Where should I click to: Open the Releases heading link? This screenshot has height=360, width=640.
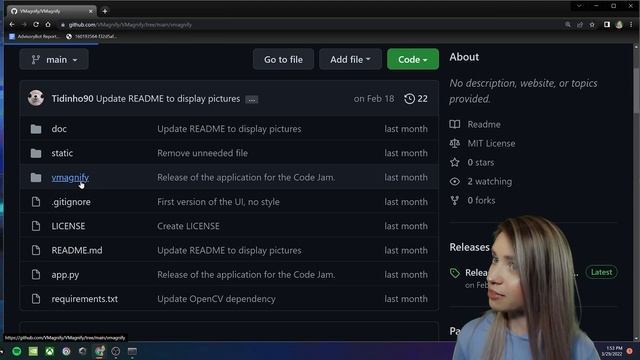[x=469, y=247]
